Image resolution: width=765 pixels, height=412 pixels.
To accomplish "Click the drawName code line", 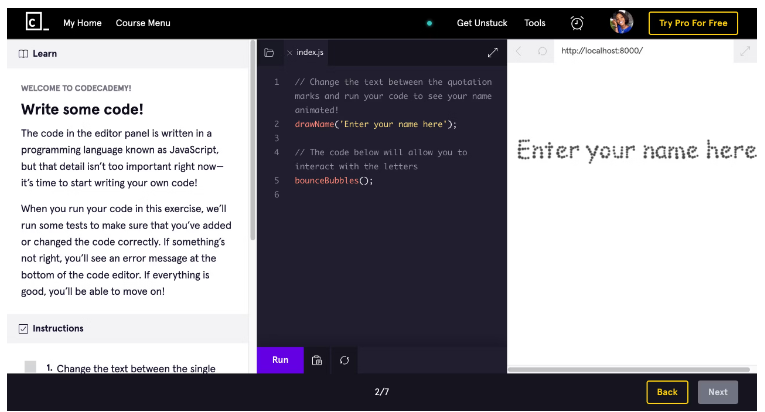I will 376,124.
